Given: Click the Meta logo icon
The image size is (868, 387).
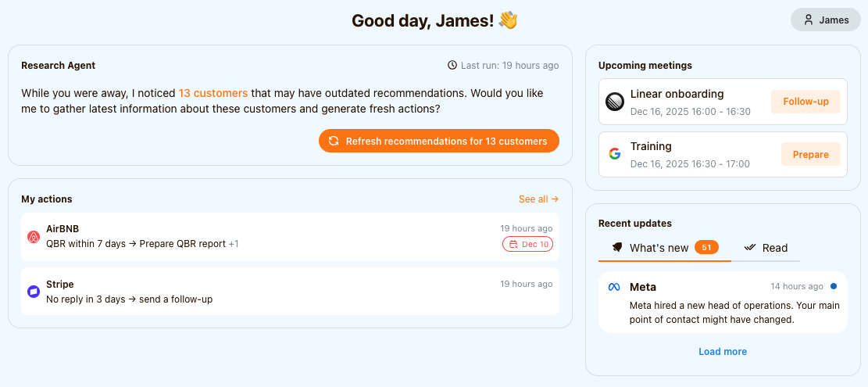Looking at the screenshot, I should point(614,287).
